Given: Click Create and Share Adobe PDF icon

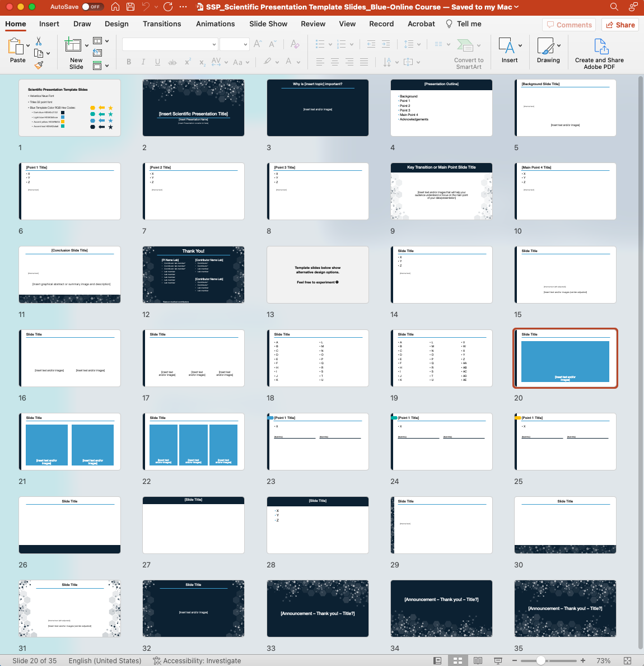Looking at the screenshot, I should (601, 46).
